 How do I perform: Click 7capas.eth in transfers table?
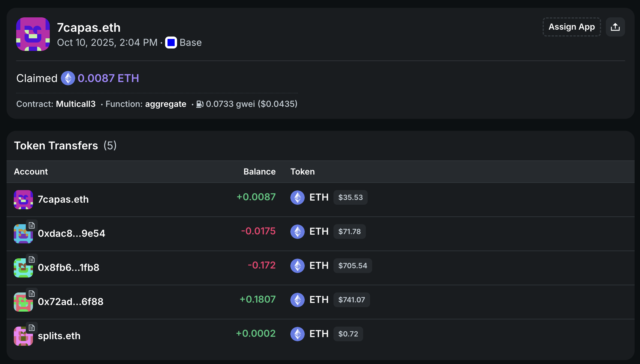click(63, 199)
